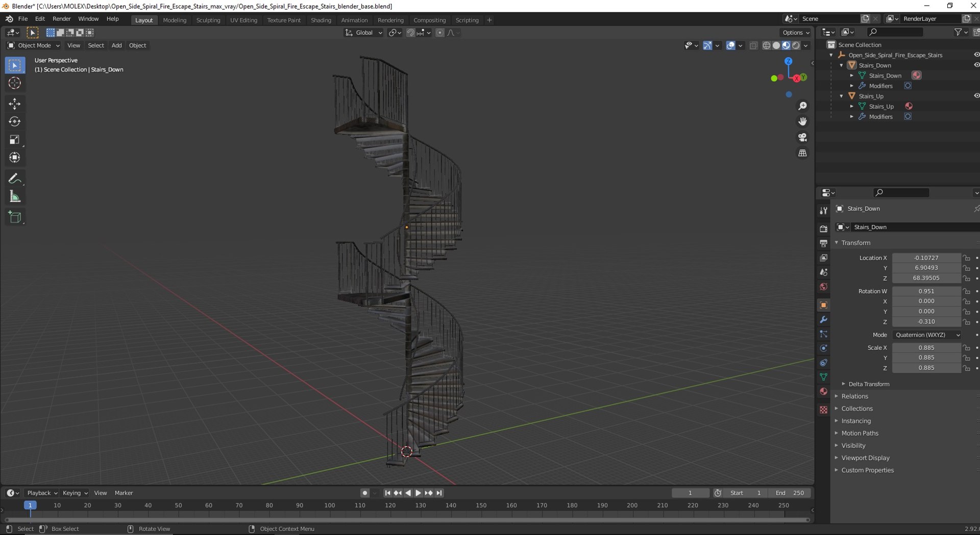
Task: Activate the Rotate tool
Action: (15, 122)
